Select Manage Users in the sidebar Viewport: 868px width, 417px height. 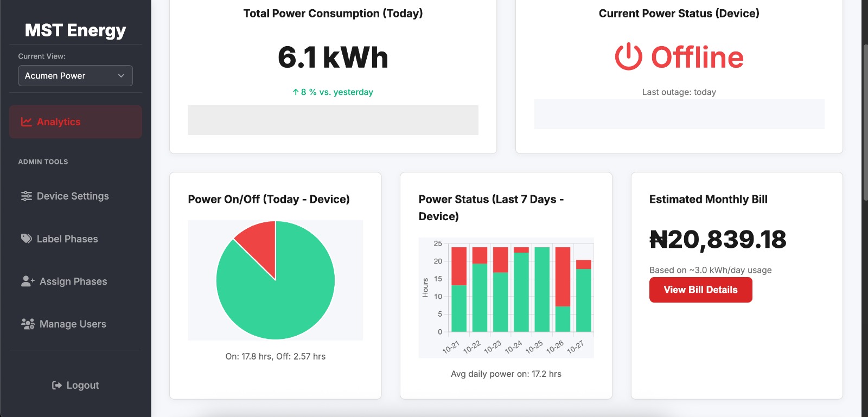click(x=73, y=324)
